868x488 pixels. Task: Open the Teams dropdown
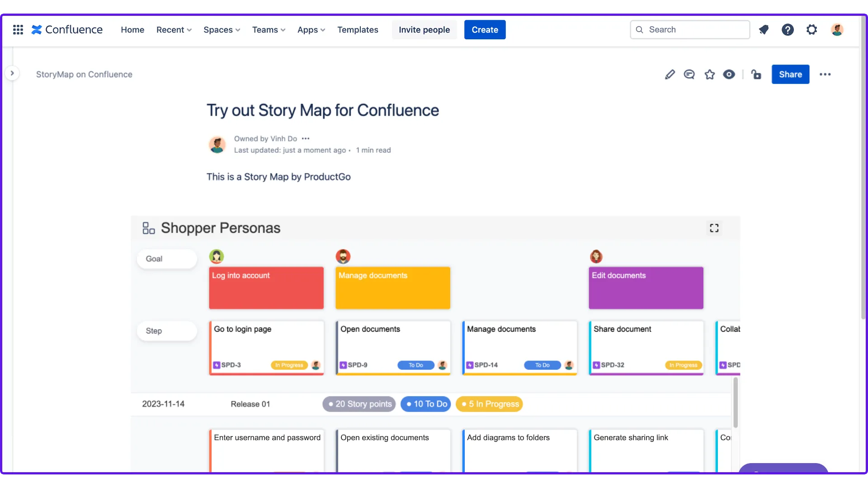[269, 30]
